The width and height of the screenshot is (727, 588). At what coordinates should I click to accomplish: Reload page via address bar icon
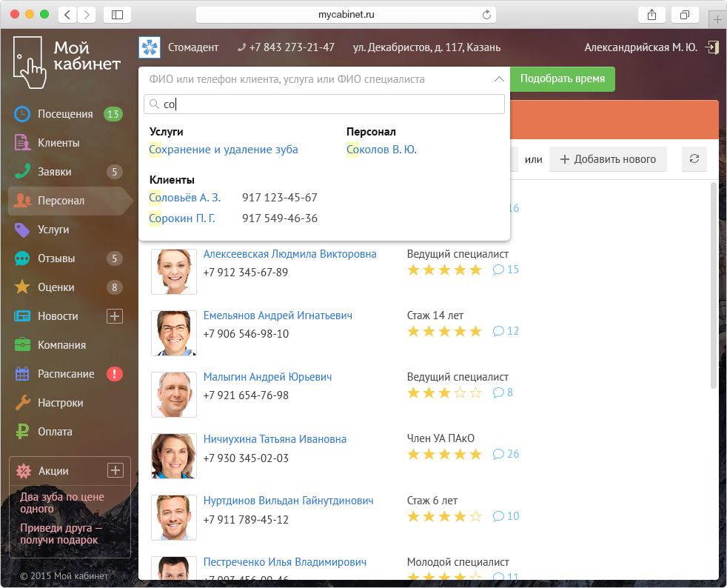[x=486, y=15]
